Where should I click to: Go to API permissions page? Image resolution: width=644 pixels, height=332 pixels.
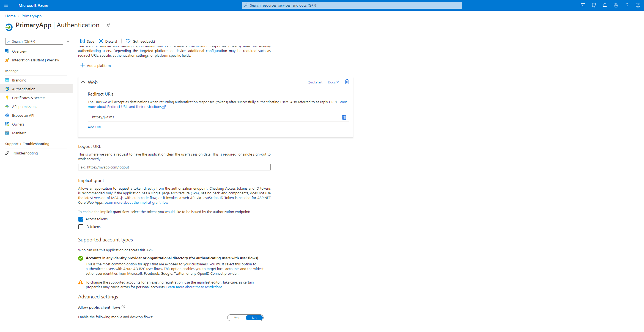click(24, 107)
